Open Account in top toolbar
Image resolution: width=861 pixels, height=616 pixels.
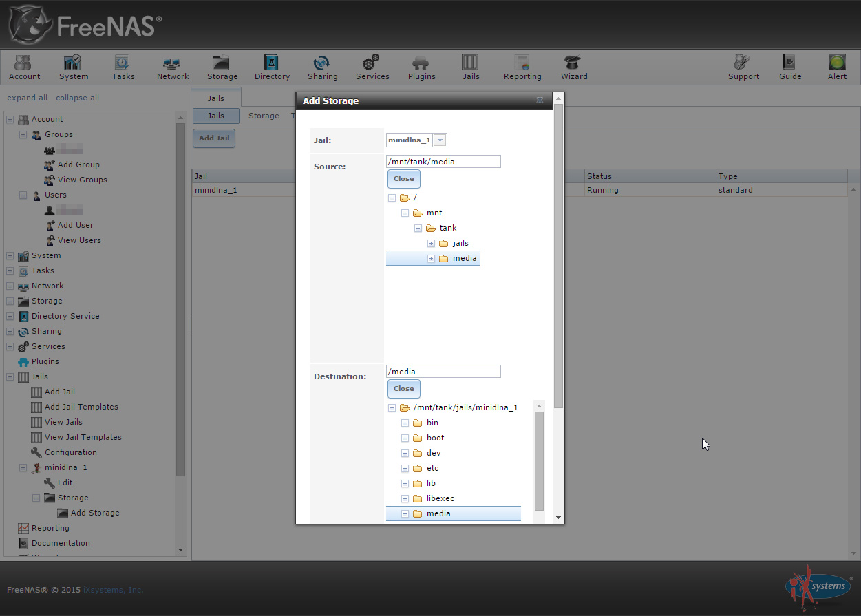pos(24,67)
